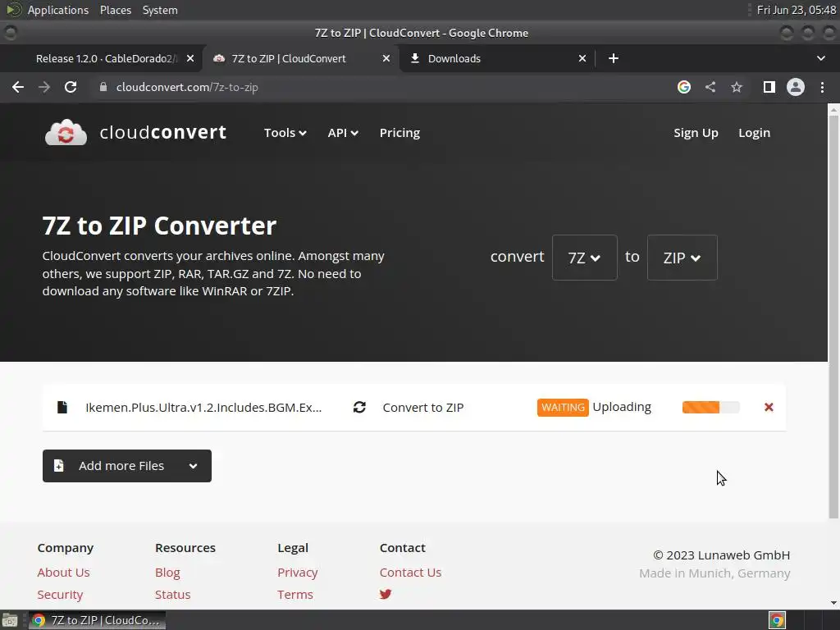Open the Chrome profile avatar

(796, 87)
